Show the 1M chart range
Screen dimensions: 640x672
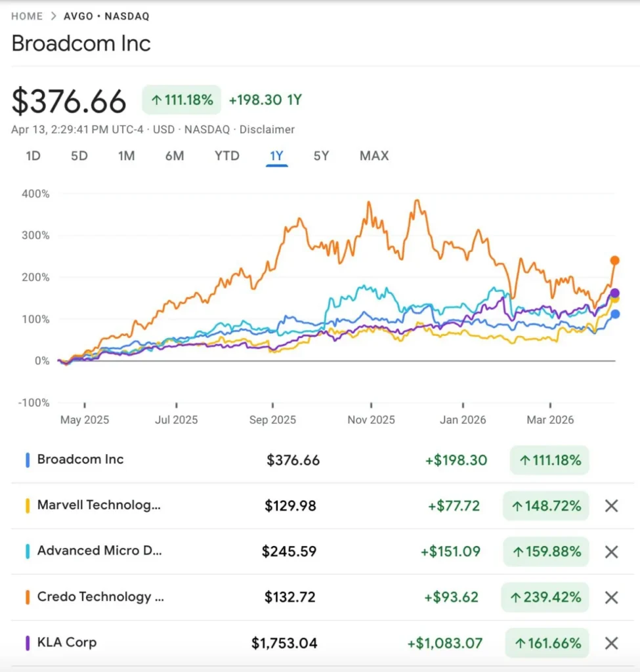(x=127, y=156)
